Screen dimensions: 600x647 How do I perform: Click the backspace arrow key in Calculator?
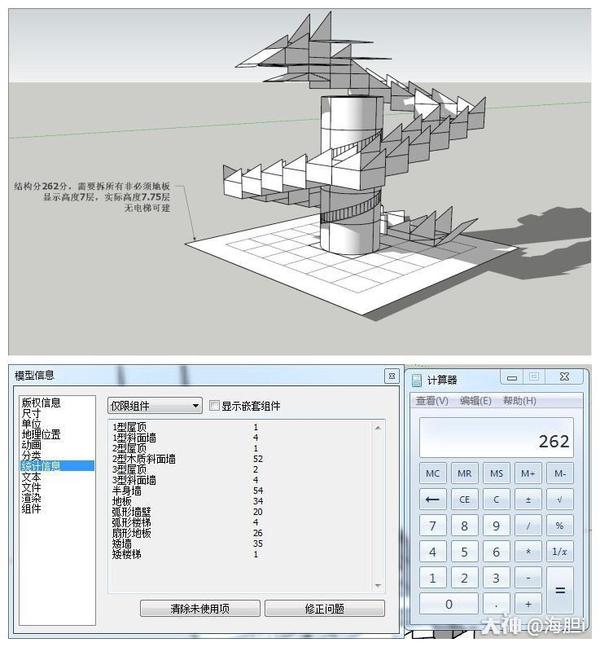pyautogui.click(x=433, y=499)
